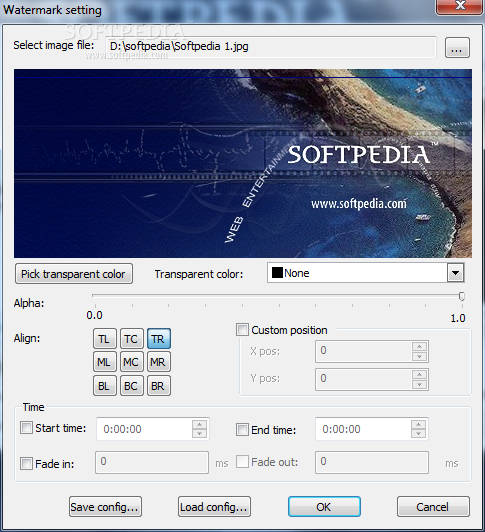Select the BR bottom-right alignment button
The width and height of the screenshot is (485, 532).
[x=158, y=386]
